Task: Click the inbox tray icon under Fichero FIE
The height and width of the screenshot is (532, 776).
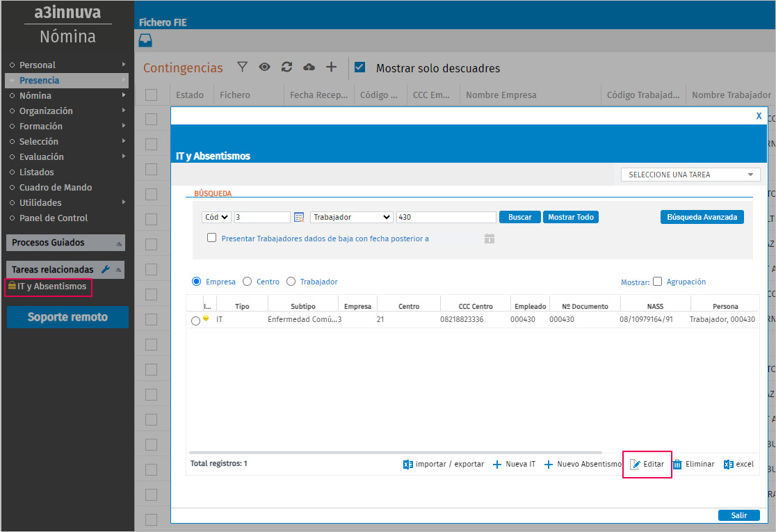Action: tap(145, 40)
